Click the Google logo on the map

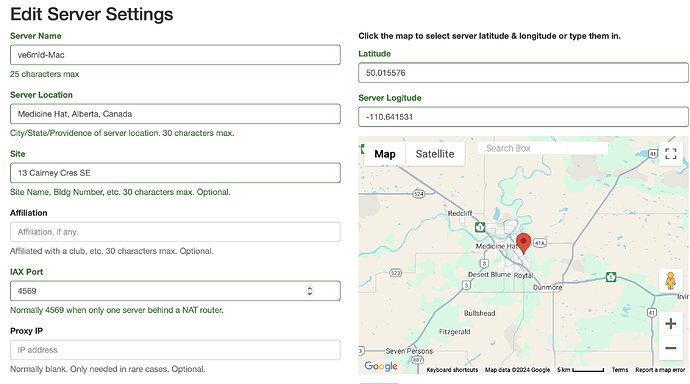pyautogui.click(x=381, y=366)
